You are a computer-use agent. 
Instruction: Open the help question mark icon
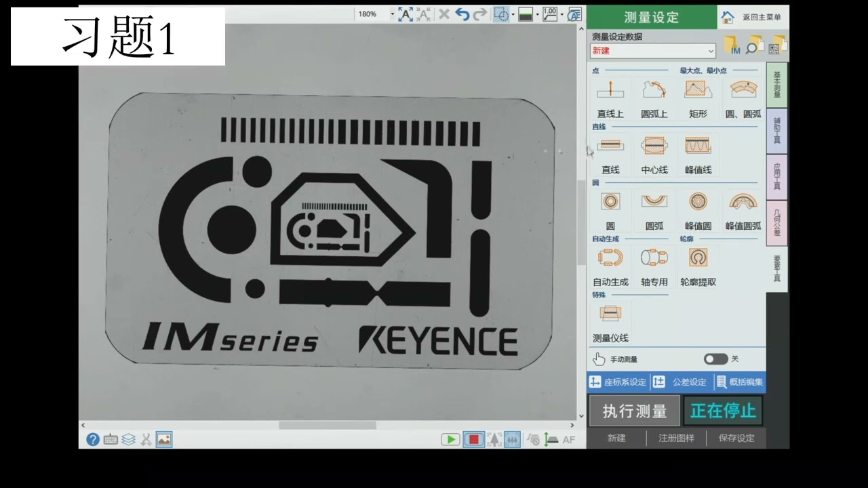(x=93, y=439)
